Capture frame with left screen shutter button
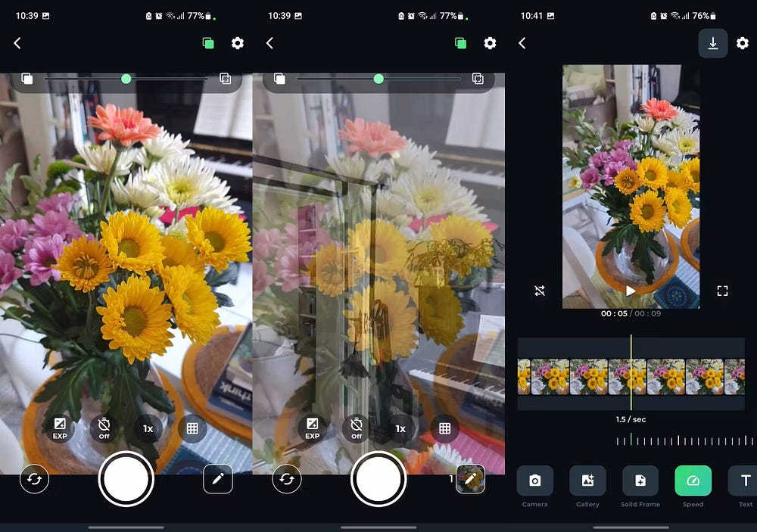The image size is (757, 532). (x=126, y=479)
